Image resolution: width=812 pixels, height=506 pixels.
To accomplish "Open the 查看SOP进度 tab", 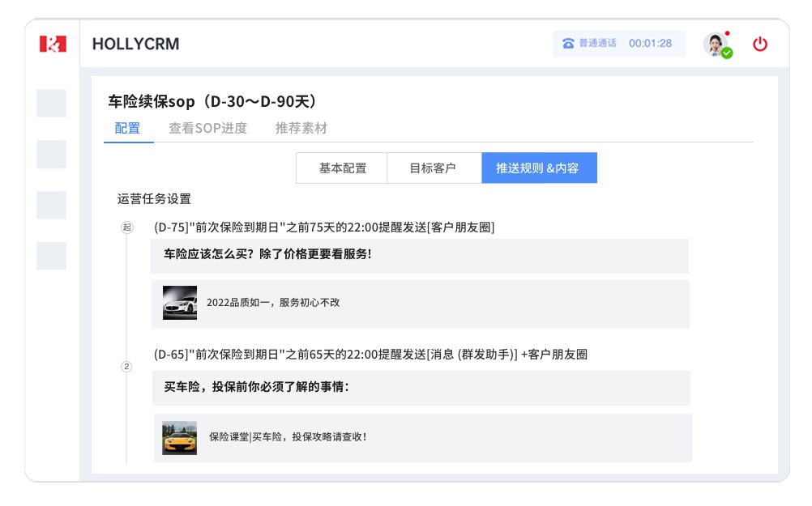I will [x=207, y=128].
